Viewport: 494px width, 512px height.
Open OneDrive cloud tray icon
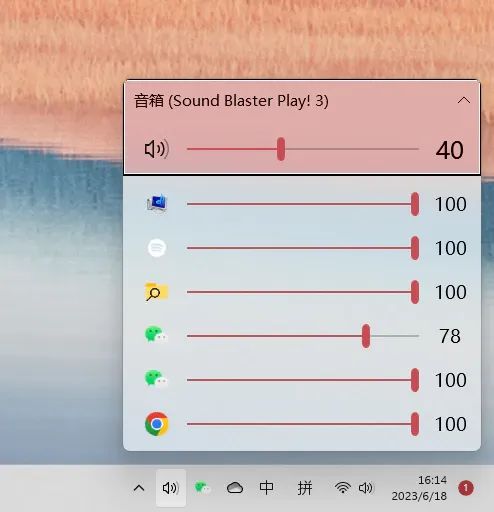[x=235, y=488]
